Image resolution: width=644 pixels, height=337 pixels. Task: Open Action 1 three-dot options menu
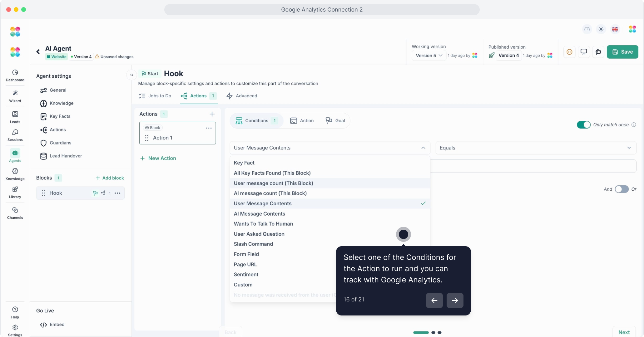coord(209,128)
